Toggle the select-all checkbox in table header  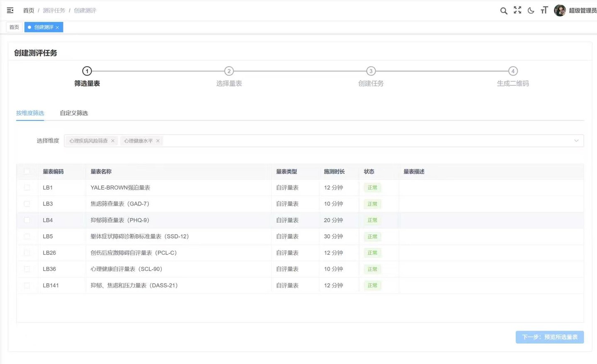point(27,171)
